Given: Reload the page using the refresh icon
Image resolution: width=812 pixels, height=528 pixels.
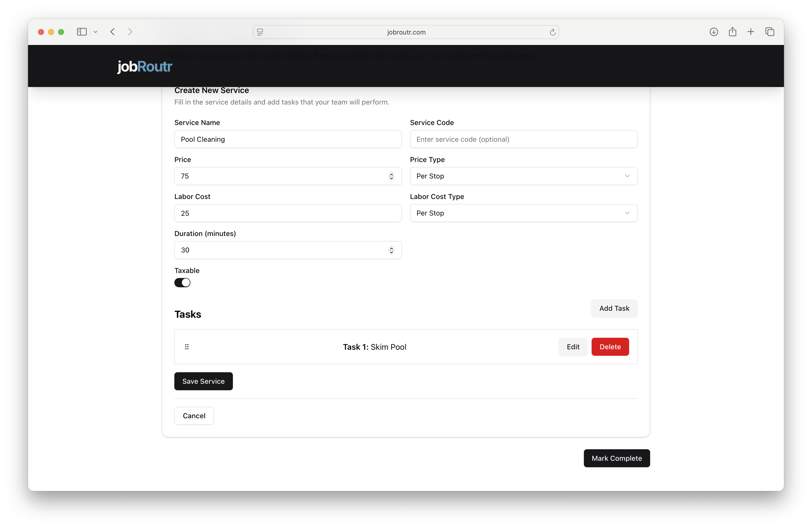Looking at the screenshot, I should click(553, 32).
